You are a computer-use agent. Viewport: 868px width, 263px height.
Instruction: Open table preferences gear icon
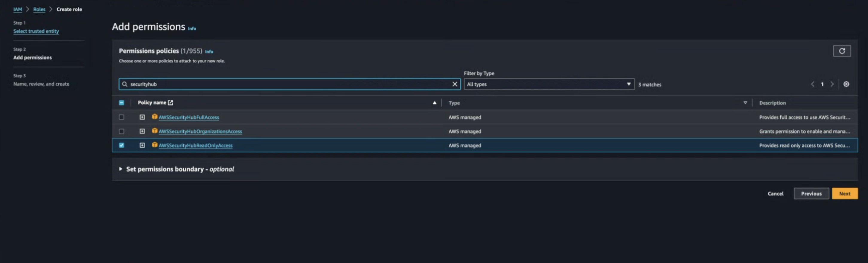click(x=846, y=84)
